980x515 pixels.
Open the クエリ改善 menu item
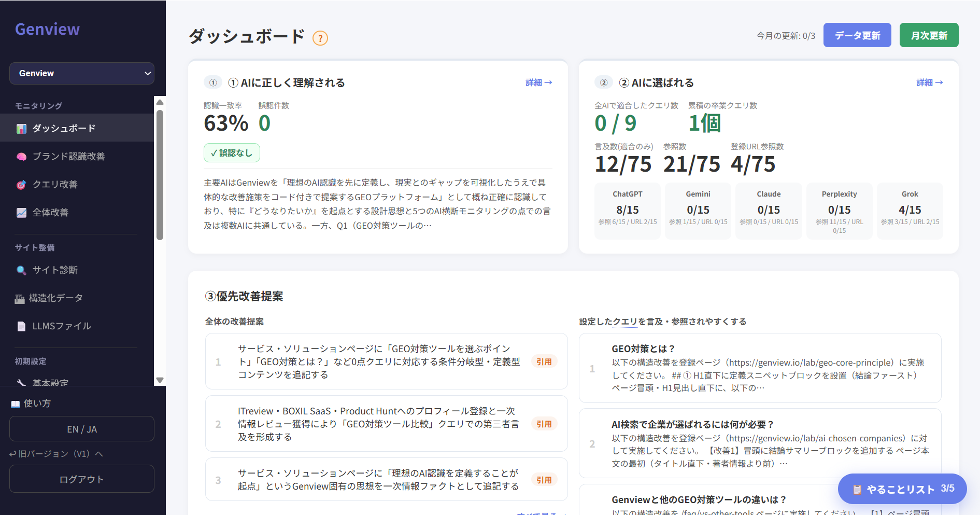tap(77, 184)
